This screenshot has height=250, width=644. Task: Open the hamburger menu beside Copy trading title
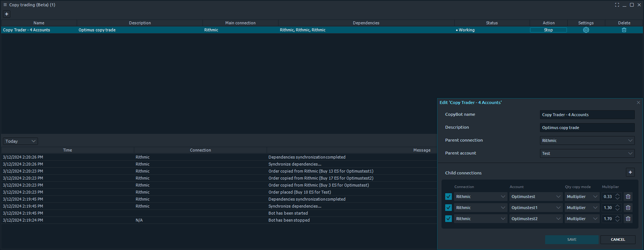tap(5, 5)
